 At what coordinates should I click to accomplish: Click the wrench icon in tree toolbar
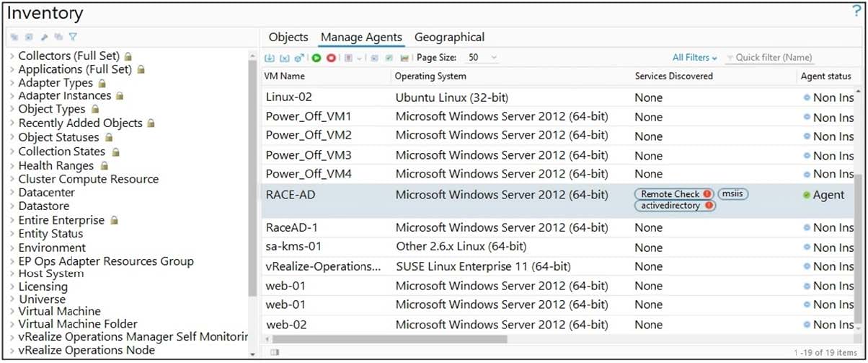tap(45, 37)
